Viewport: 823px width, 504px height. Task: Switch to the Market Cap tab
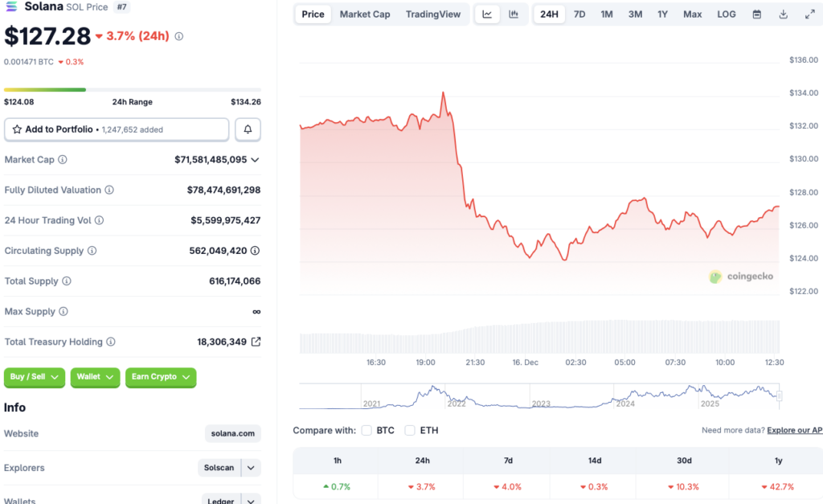[x=364, y=14]
